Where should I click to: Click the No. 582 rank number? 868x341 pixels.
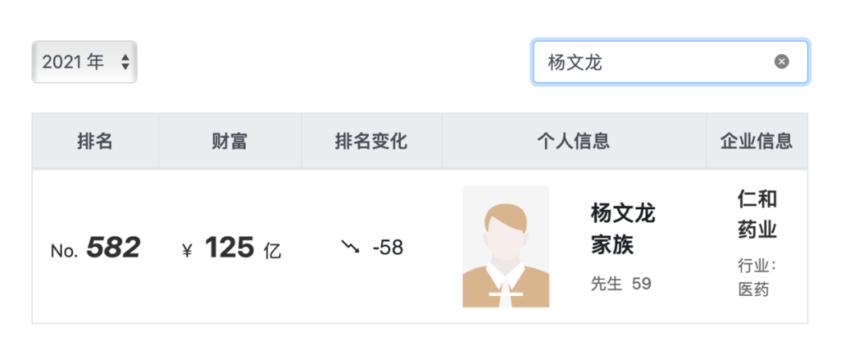113,248
